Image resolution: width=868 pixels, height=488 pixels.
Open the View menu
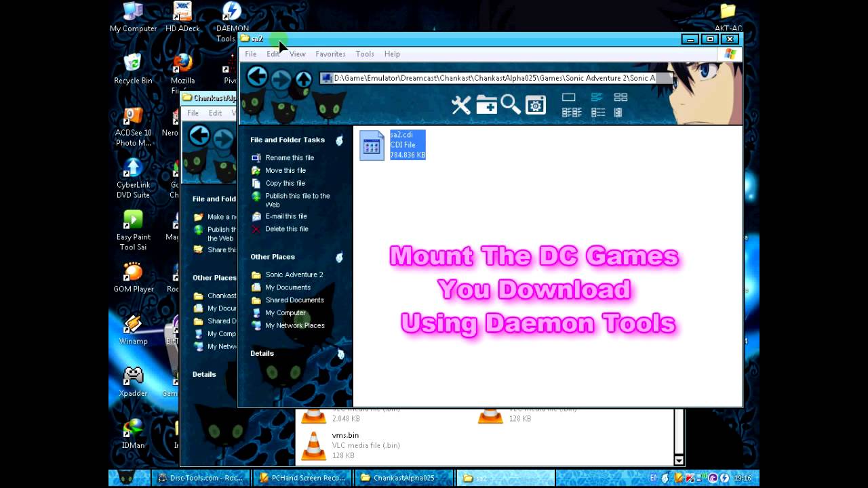pos(298,54)
